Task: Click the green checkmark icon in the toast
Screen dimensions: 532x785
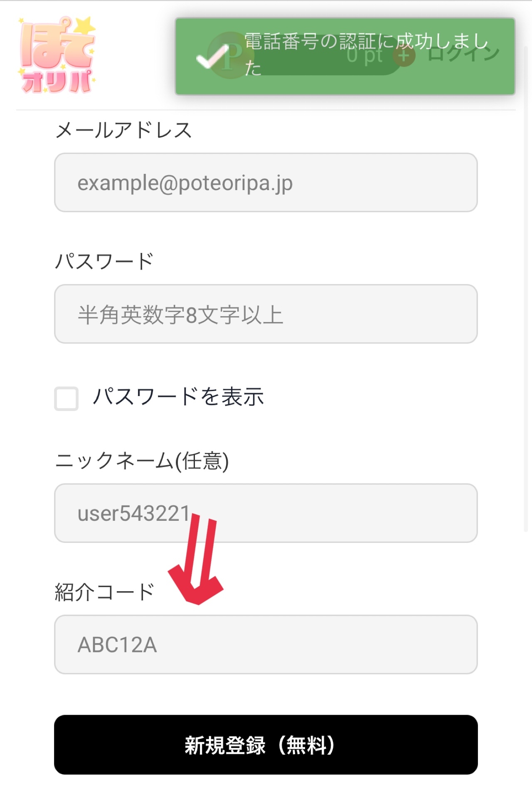Action: click(212, 57)
